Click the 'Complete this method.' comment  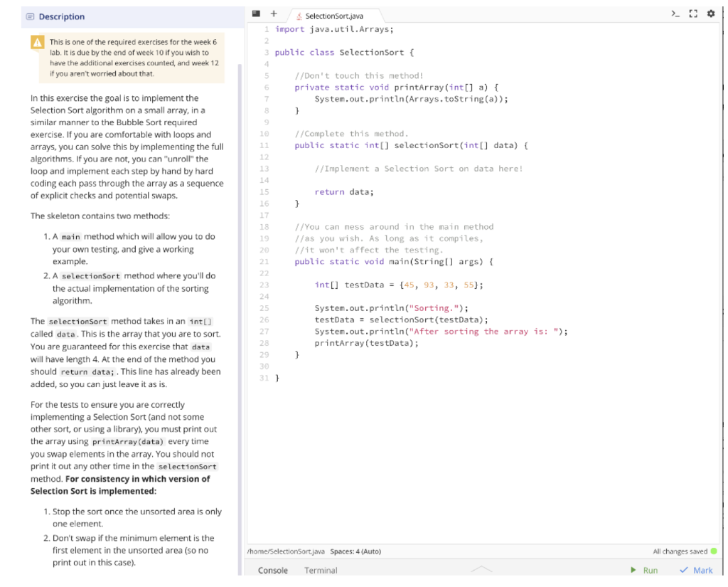click(351, 134)
